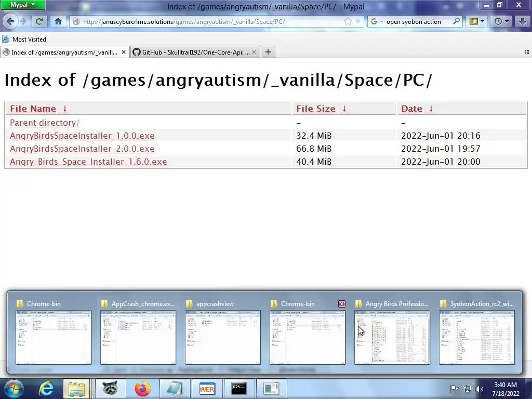Go back using the back arrow button
The image size is (532, 399).
10,21
